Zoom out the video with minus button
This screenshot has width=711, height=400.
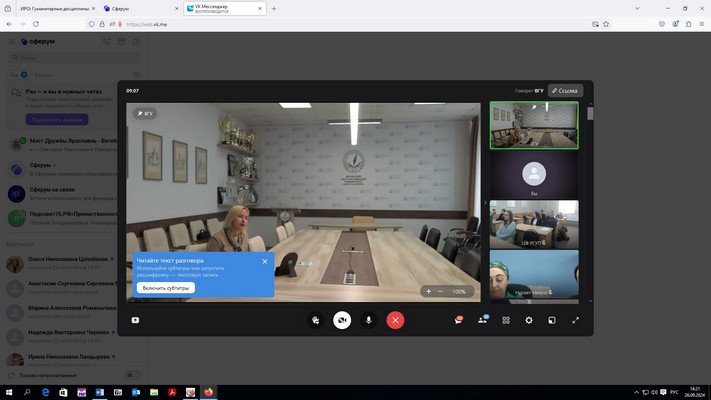tap(440, 292)
